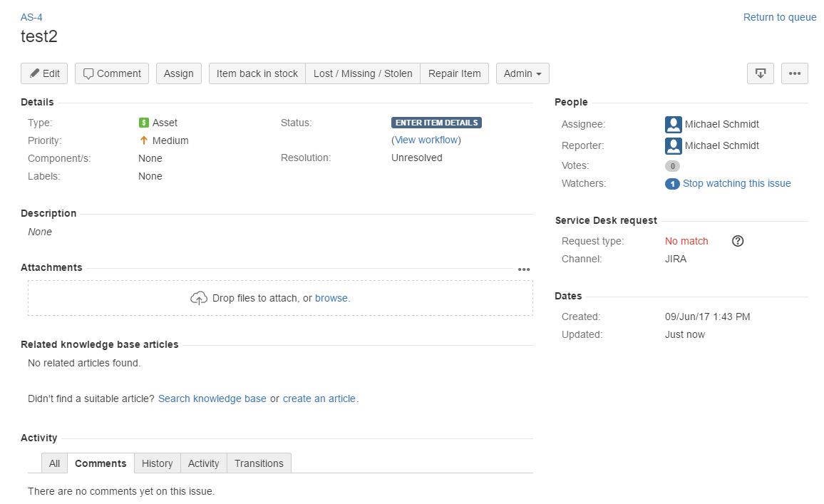The height and width of the screenshot is (504, 824).
Task: Click Repair Item transition button
Action: [x=455, y=73]
